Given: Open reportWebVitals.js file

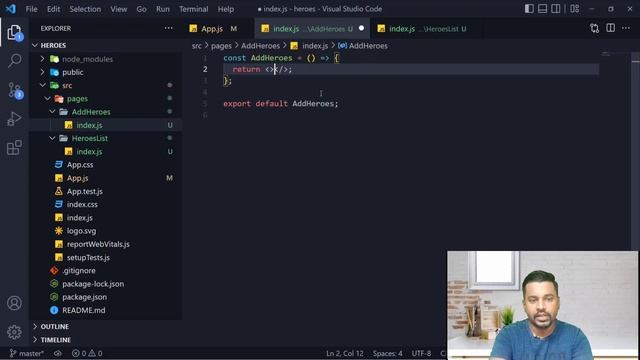Looking at the screenshot, I should (x=106, y=244).
